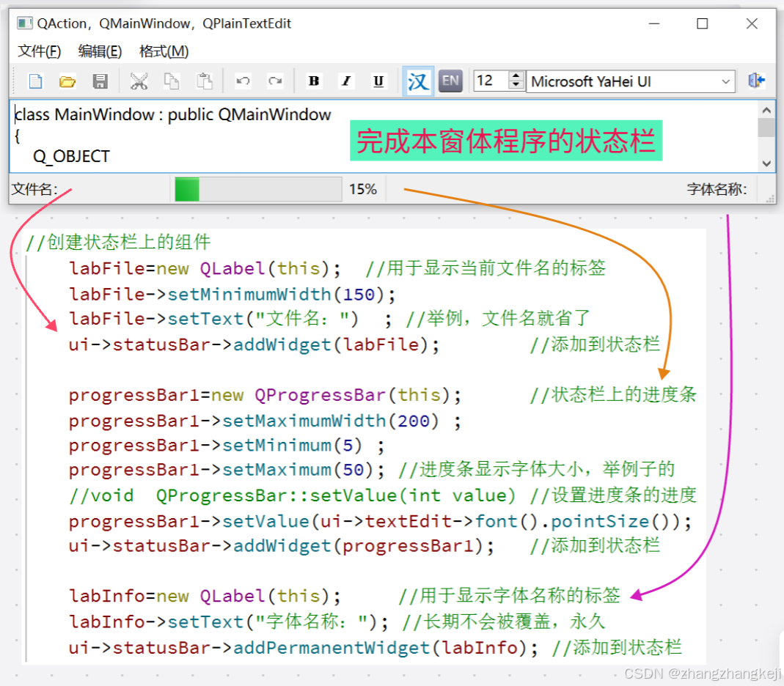Click the New file icon
This screenshot has height=686, width=784.
[x=35, y=81]
